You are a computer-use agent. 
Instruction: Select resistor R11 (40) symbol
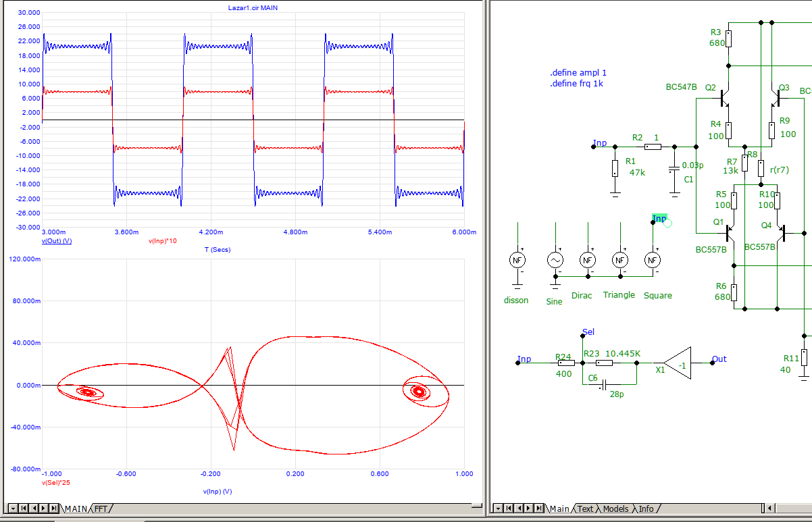coord(804,359)
